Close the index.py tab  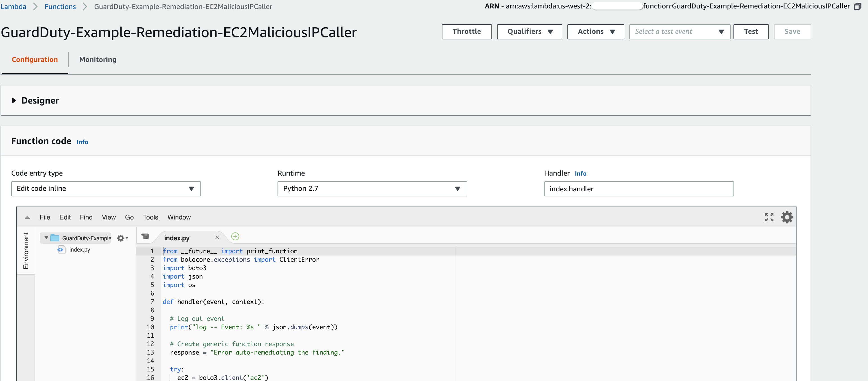(217, 237)
